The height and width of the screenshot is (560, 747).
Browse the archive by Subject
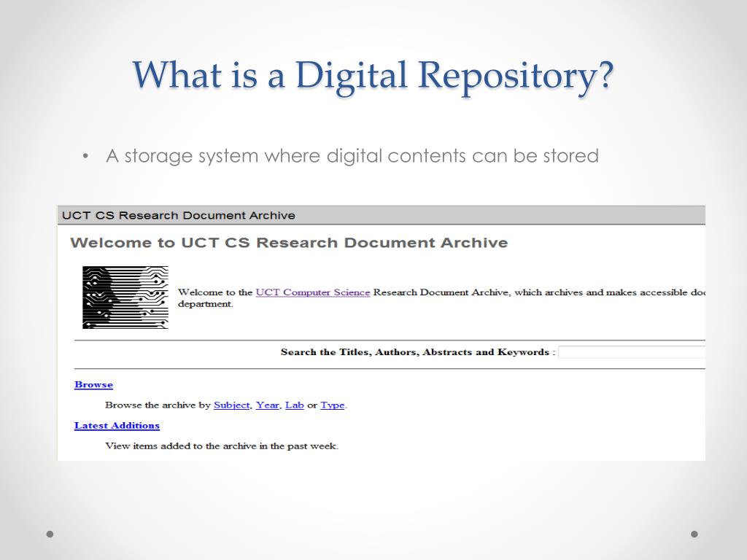tap(231, 405)
